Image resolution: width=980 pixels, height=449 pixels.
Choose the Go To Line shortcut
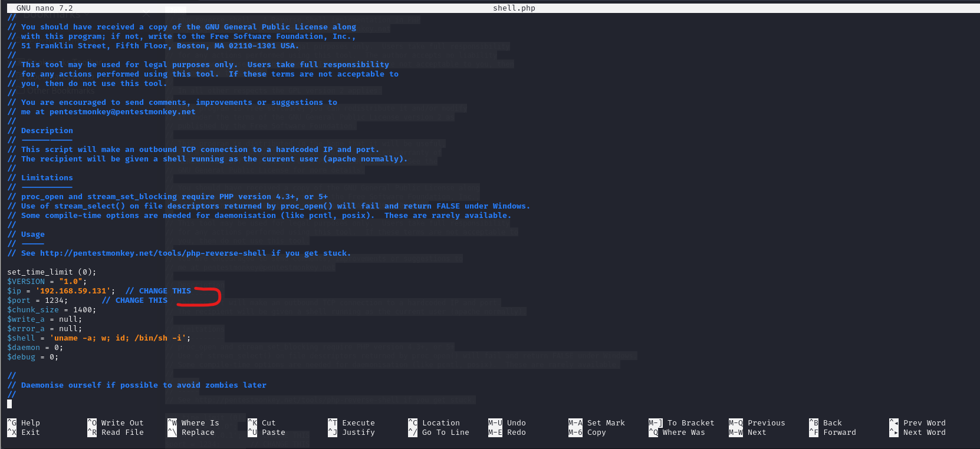click(439, 433)
